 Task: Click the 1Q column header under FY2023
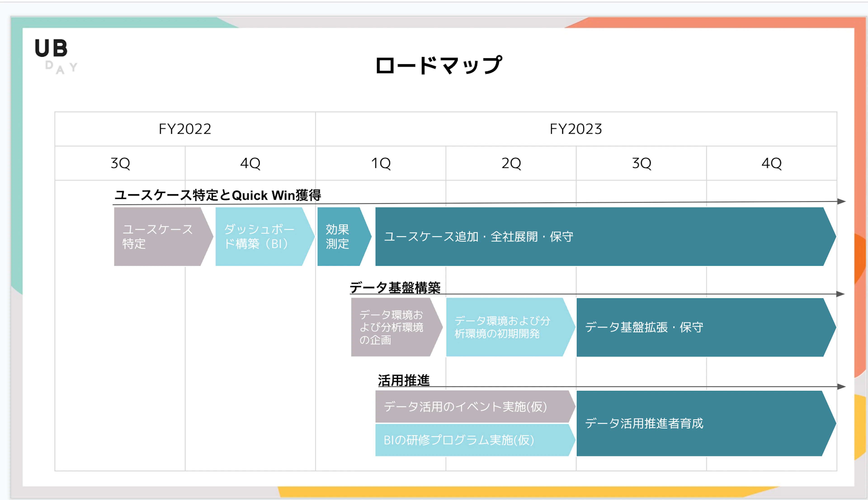click(x=381, y=163)
